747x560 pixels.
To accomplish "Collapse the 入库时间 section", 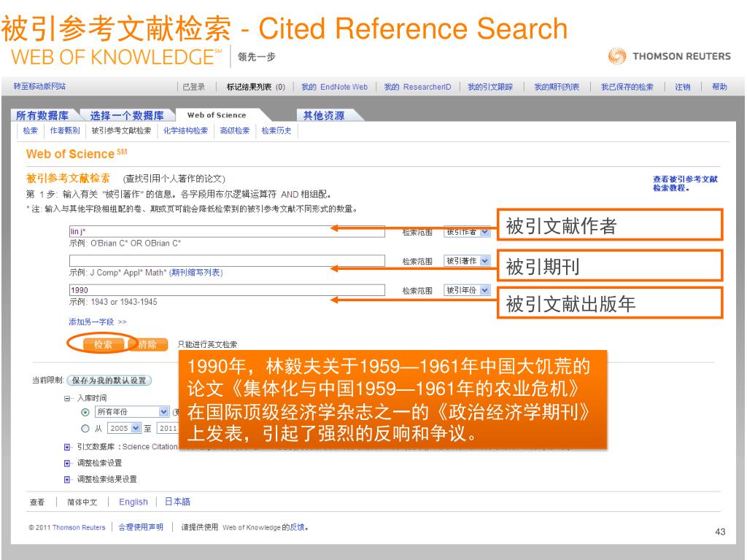I will coord(67,398).
